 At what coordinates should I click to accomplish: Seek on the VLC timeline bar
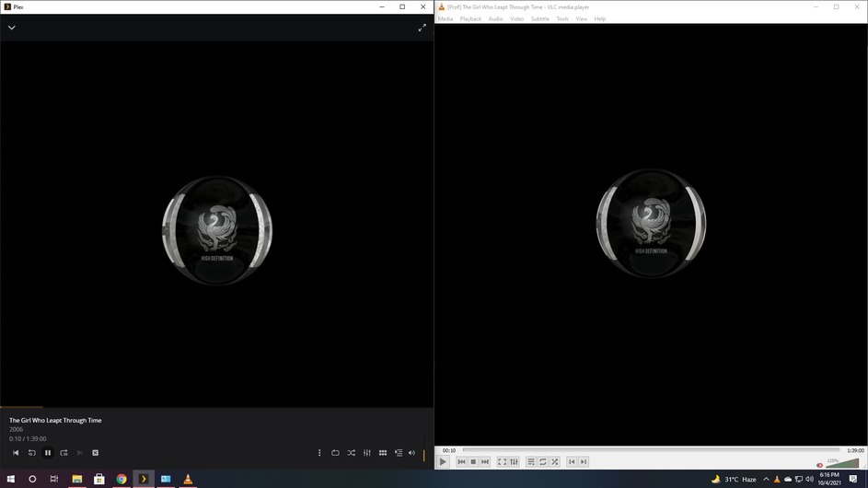[x=651, y=449]
